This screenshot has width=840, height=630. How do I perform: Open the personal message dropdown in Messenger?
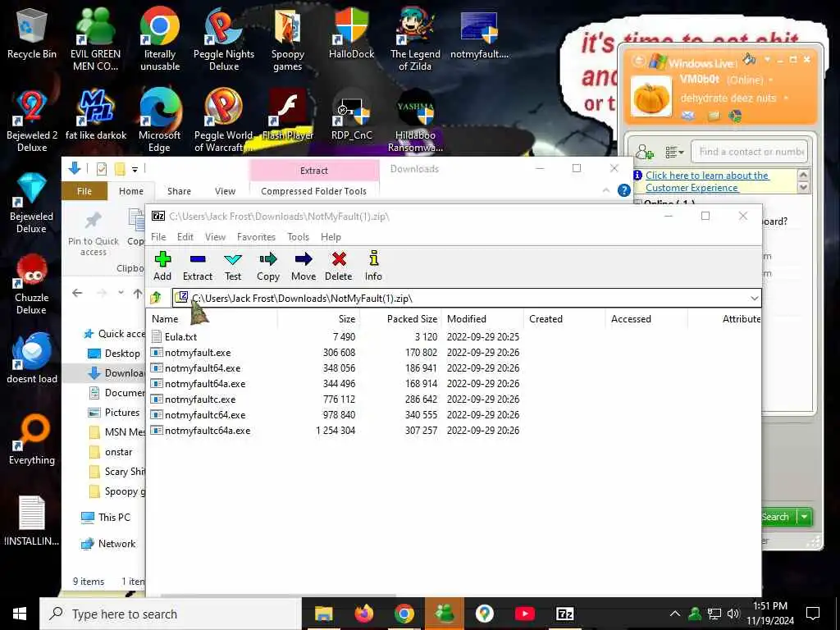(786, 98)
